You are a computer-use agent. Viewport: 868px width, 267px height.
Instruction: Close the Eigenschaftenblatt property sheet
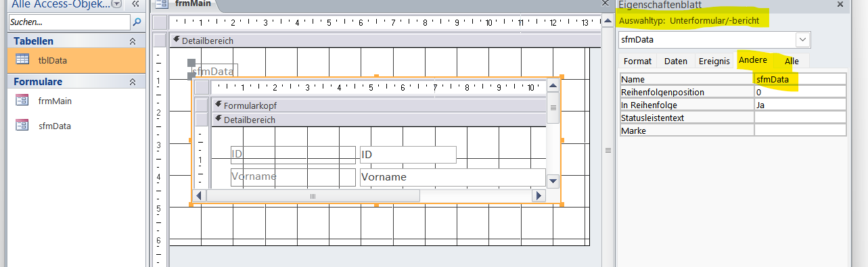[840, 4]
